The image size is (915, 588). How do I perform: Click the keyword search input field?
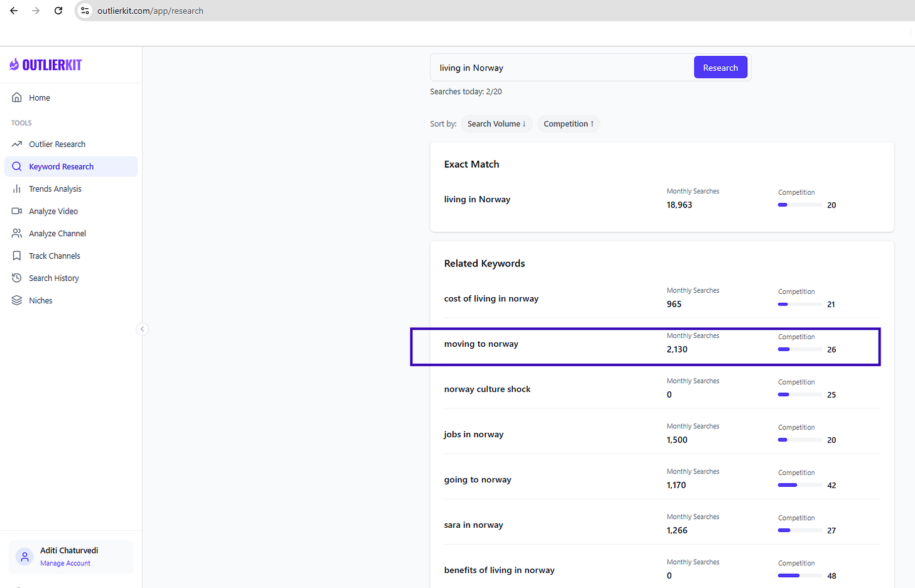(561, 68)
